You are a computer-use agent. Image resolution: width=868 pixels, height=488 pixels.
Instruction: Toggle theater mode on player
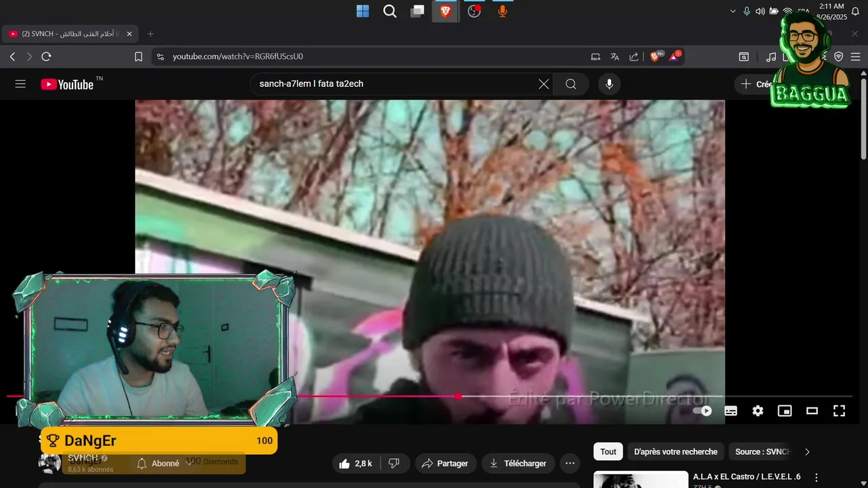point(812,411)
